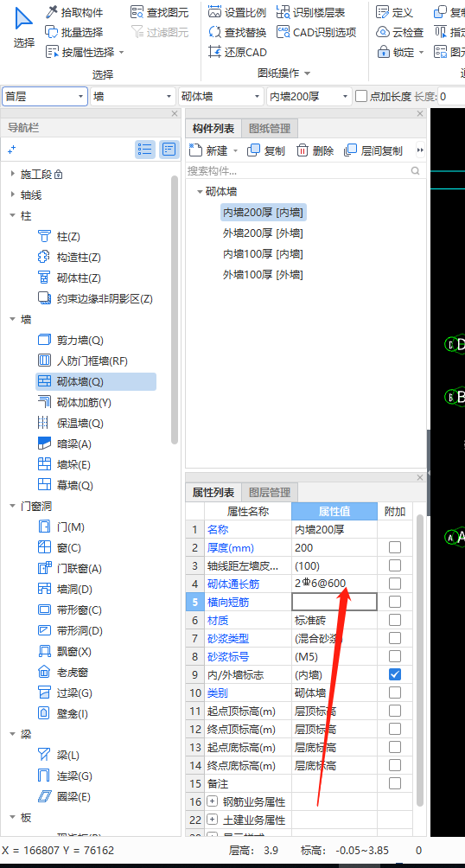Open the 墙 category dropdown
This screenshot has width=465, height=868.
point(133,96)
